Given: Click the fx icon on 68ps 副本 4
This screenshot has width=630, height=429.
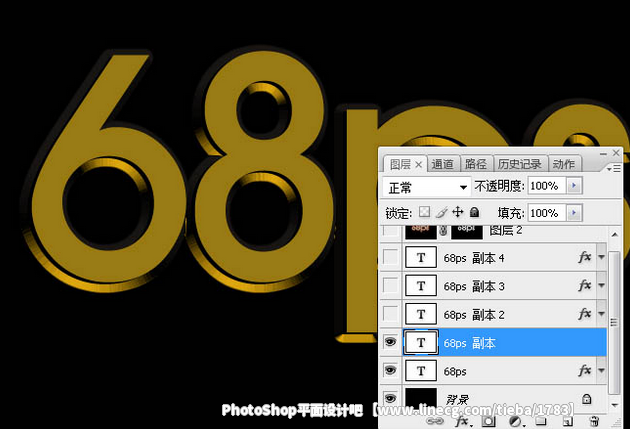Looking at the screenshot, I should [585, 258].
